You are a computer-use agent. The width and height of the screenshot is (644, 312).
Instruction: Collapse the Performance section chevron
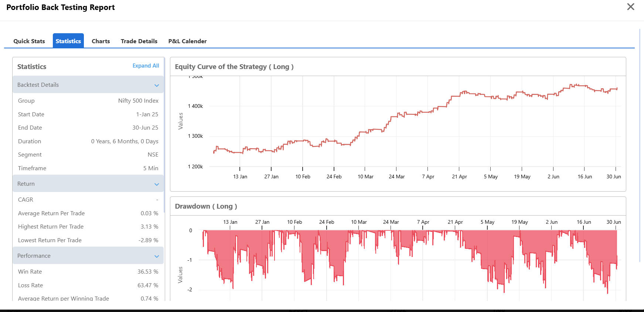157,256
